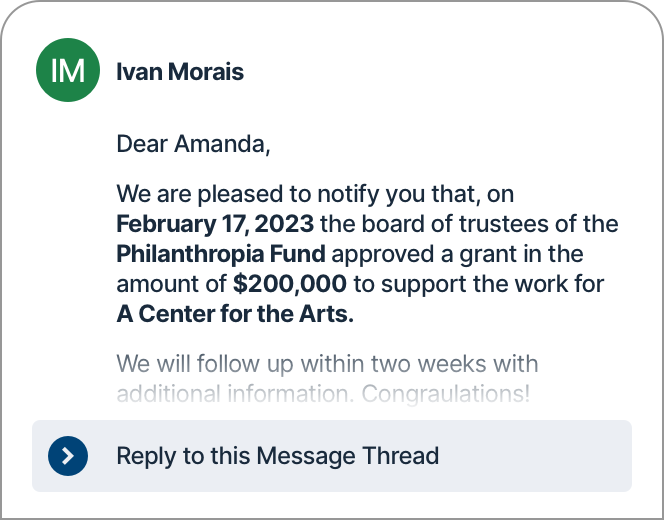Click the line starting We are pleased

click(315, 194)
